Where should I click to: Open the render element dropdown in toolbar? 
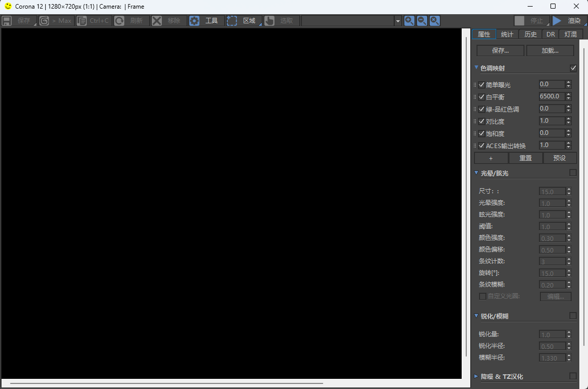pyautogui.click(x=398, y=21)
